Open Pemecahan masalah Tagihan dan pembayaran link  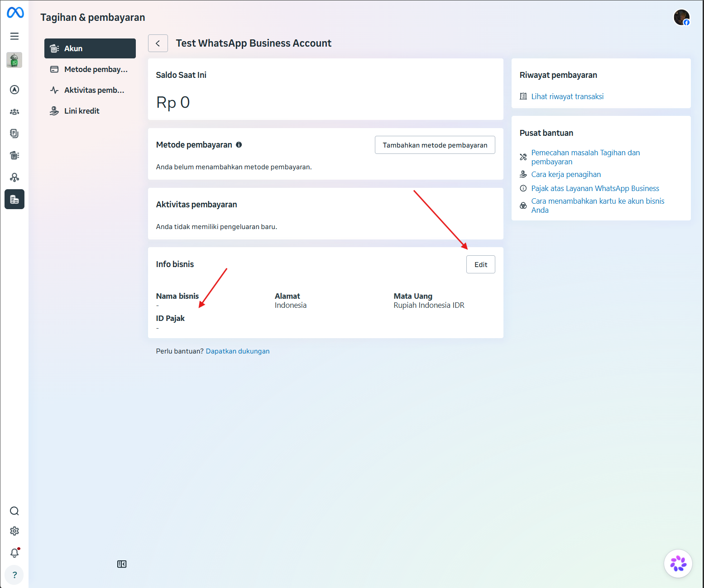585,157
